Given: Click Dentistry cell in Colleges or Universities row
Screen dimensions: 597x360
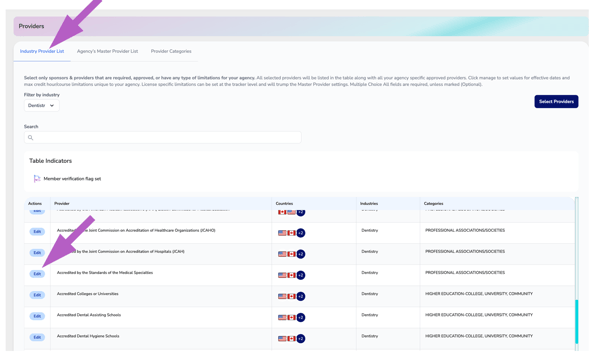Looking at the screenshot, I should [370, 294].
